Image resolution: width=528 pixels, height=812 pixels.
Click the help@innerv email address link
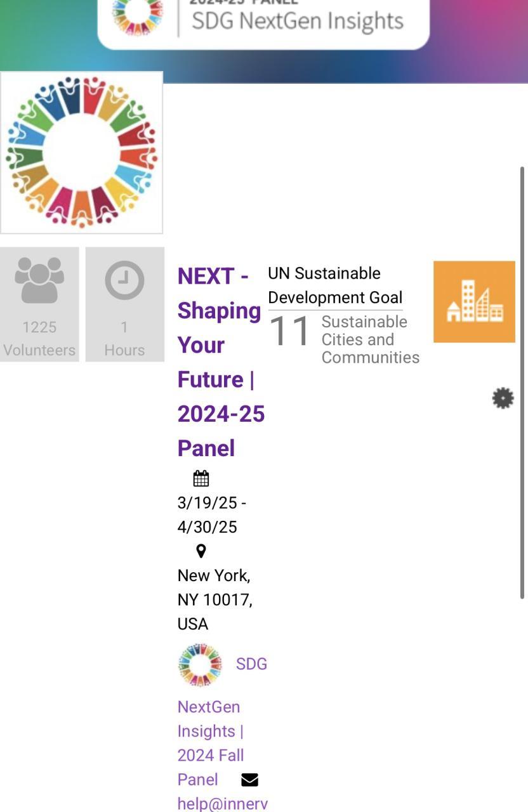click(222, 803)
